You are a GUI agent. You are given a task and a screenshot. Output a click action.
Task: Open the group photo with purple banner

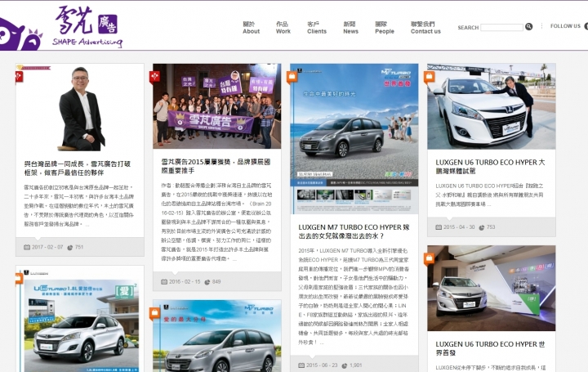click(217, 106)
